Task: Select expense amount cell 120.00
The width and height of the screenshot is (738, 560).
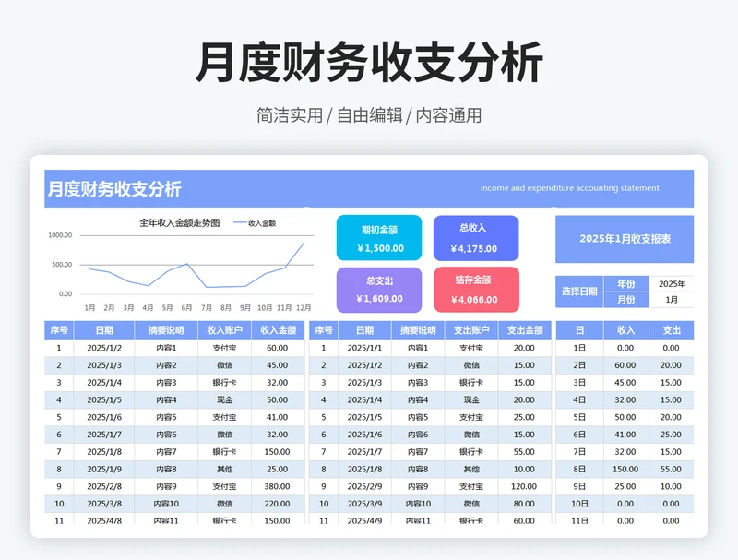Action: 524,486
